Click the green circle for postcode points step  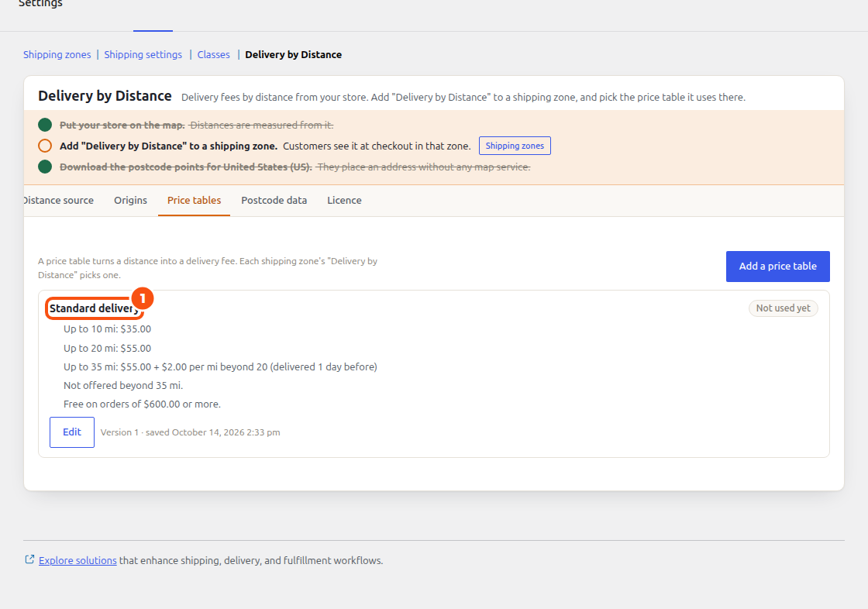(45, 167)
